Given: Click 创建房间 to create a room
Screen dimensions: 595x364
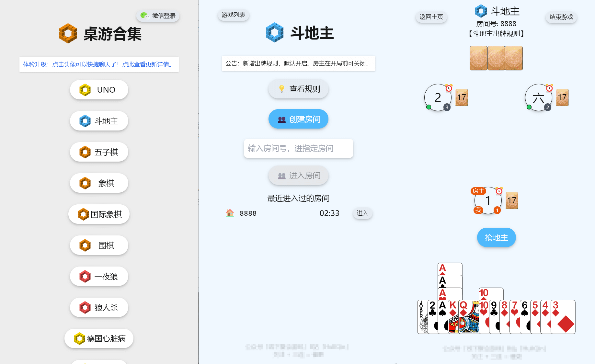Looking at the screenshot, I should pos(298,119).
